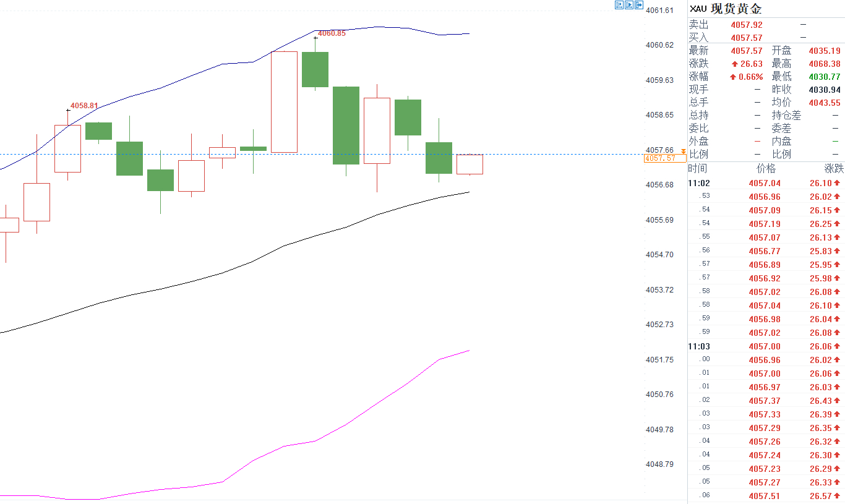Viewport: 845px width, 504px height.
Task: Click the 内盘 label
Action: coord(781,142)
